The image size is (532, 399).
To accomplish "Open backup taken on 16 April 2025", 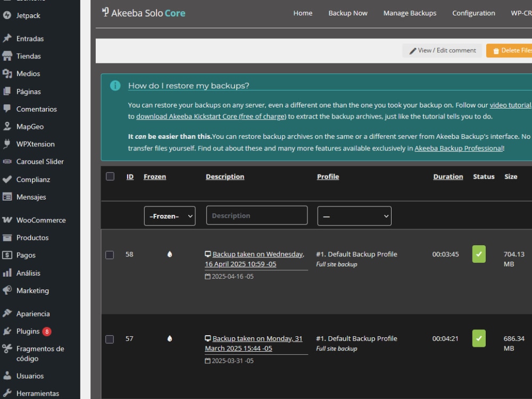I will click(x=254, y=259).
